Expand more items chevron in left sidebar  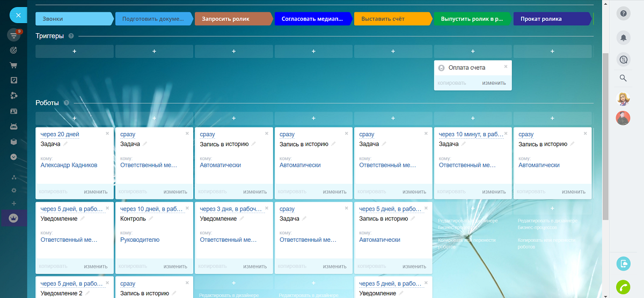[14, 157]
